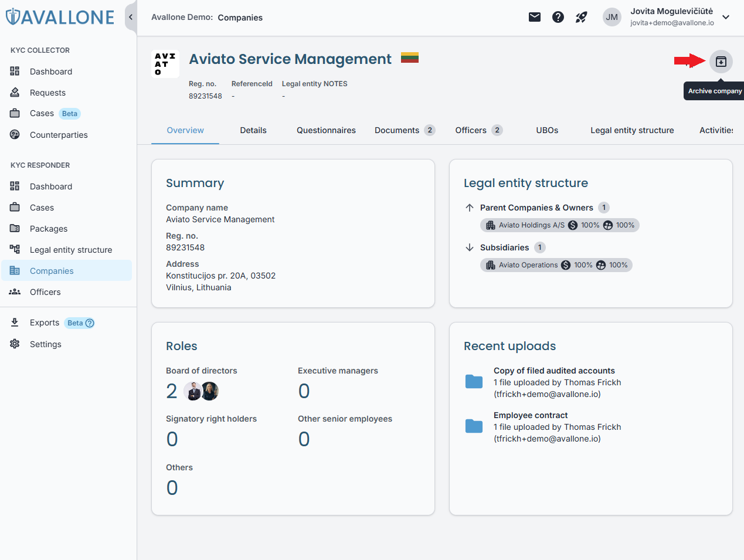Click the Parent Companies & Owners up arrow
The image size is (744, 560).
click(x=470, y=208)
